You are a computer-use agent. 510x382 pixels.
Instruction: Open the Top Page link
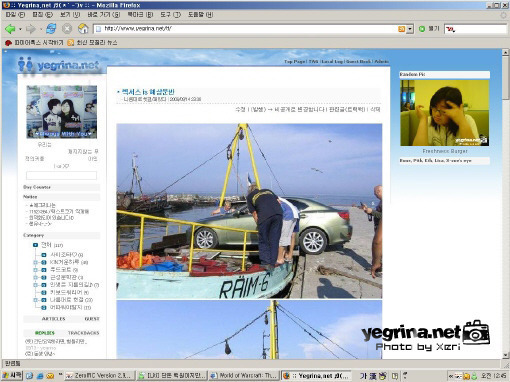(x=295, y=62)
